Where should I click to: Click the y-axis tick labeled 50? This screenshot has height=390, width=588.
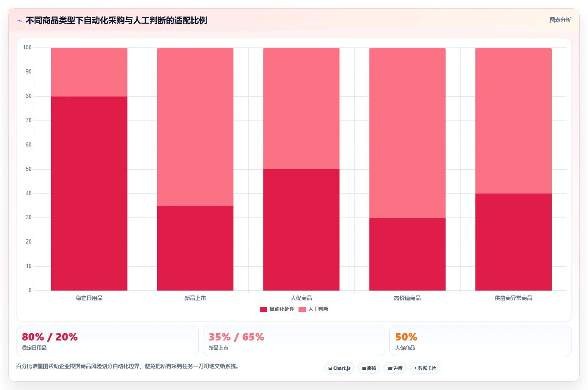28,169
